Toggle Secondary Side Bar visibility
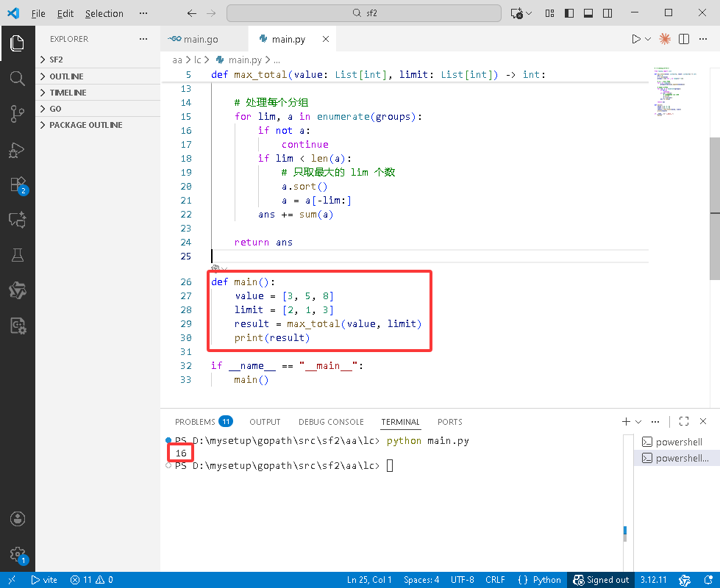Viewport: 720px width, 588px height. (607, 13)
